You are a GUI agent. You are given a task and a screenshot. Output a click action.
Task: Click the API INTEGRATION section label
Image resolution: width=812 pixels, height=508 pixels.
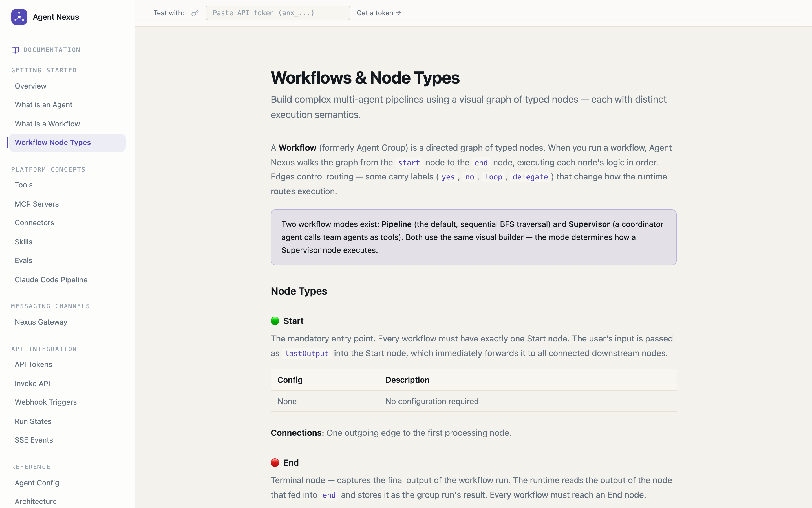pyautogui.click(x=44, y=349)
